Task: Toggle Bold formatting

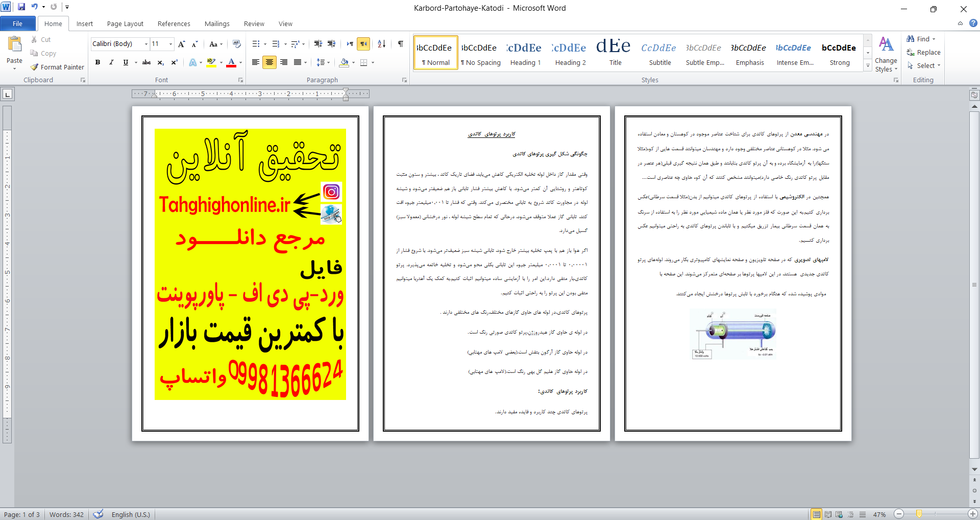Action: click(x=97, y=62)
